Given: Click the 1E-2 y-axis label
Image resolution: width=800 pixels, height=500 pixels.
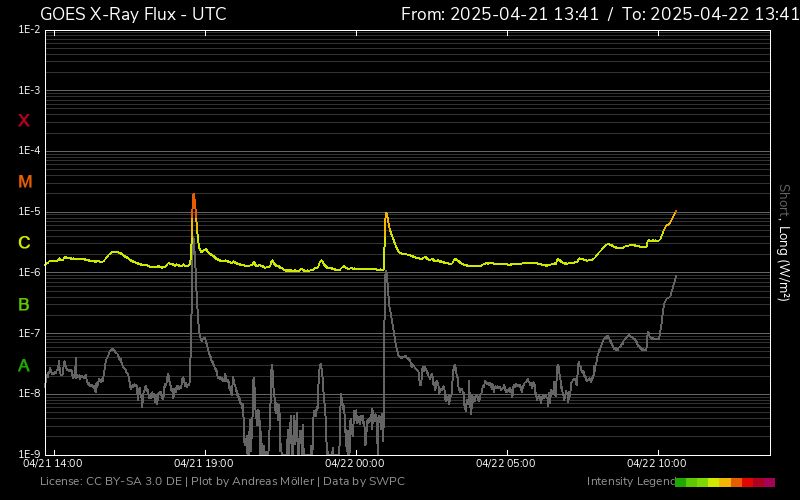Looking at the screenshot, I should click(x=29, y=30).
